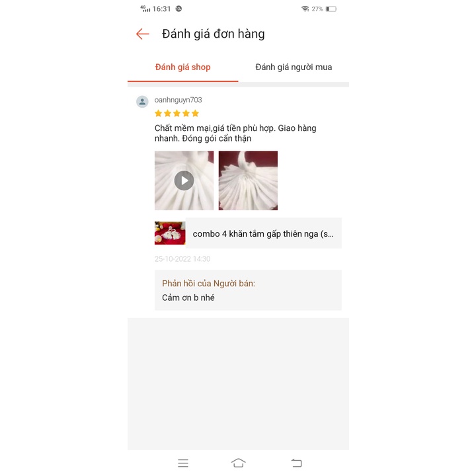Open product thumbnail of swan towels

170,233
